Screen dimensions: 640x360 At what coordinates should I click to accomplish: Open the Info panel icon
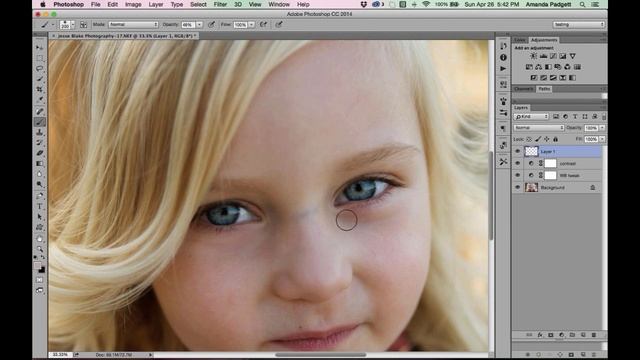click(x=503, y=58)
